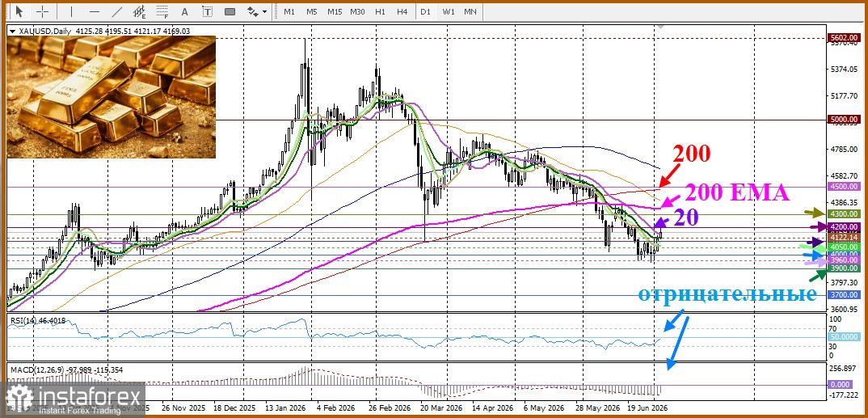Screen dimensions: 868x418
Task: Select the horizontal line tool
Action: (94, 11)
